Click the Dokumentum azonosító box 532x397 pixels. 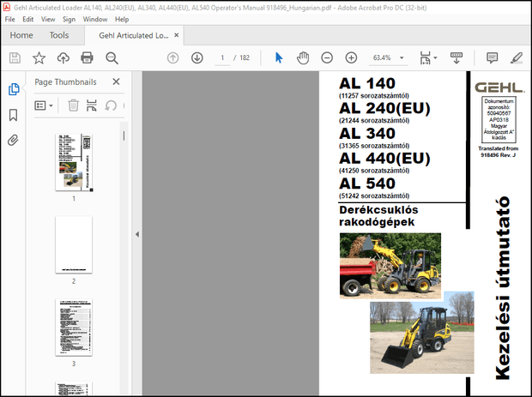click(499, 119)
